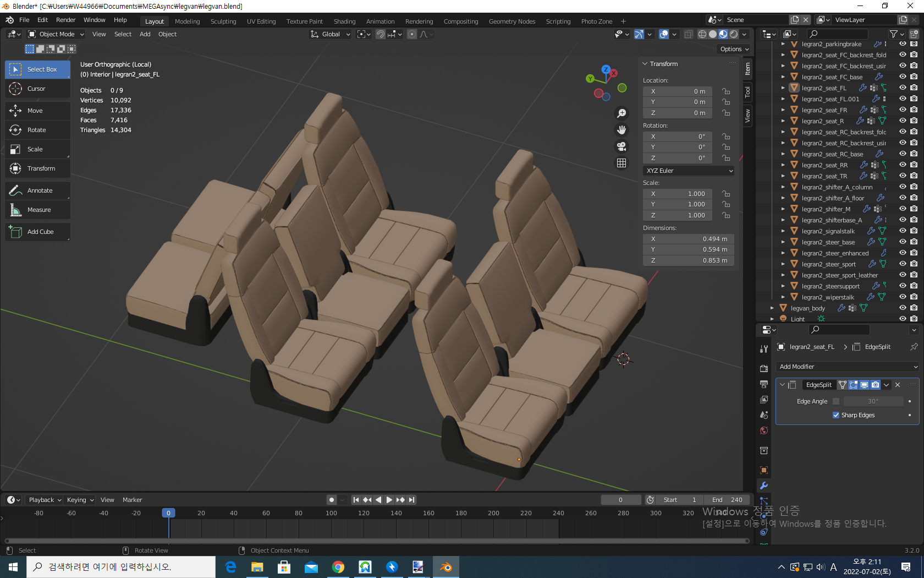The image size is (924, 578).
Task: Hide legran2_seat_FR in the outliner
Action: pyautogui.click(x=903, y=110)
